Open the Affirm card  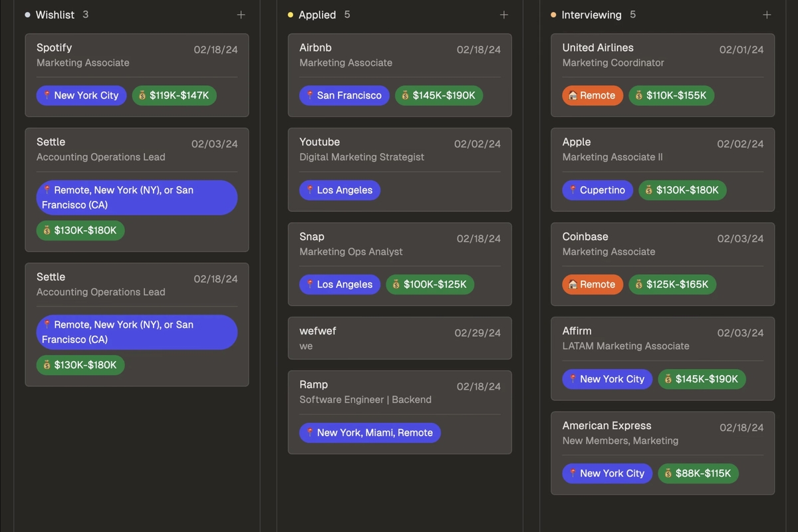click(663, 358)
